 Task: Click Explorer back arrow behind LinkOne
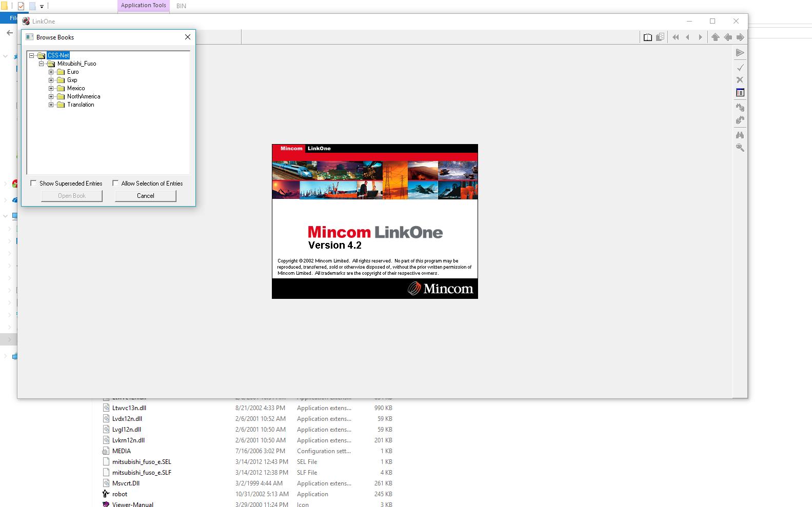(9, 33)
